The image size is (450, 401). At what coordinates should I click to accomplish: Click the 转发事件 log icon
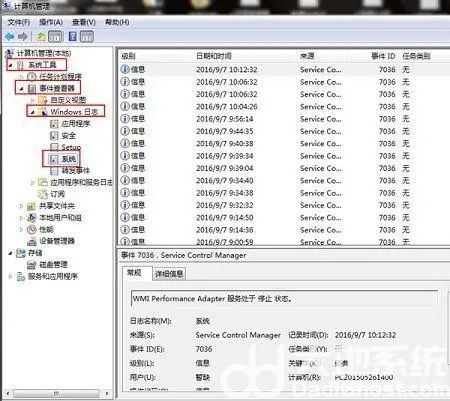coord(54,171)
